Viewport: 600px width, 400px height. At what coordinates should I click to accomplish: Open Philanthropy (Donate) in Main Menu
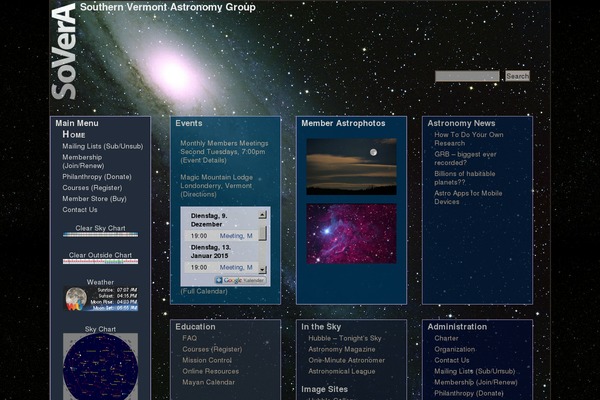tap(97, 176)
